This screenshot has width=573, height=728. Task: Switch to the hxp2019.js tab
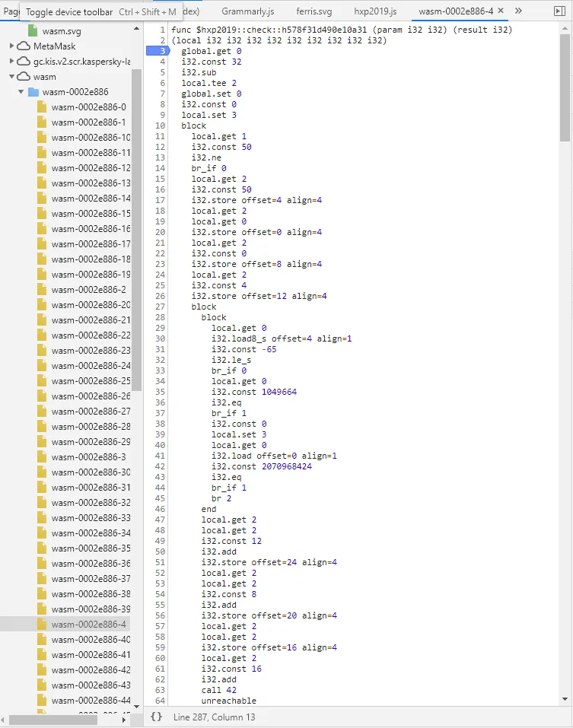(x=375, y=11)
